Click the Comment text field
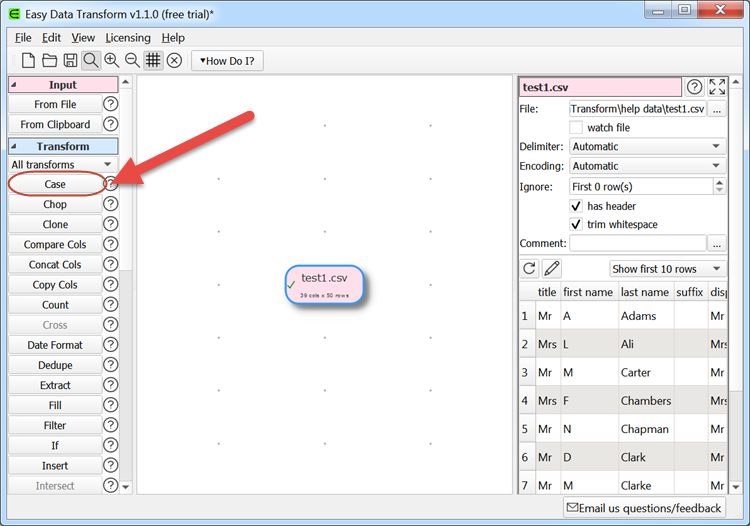 (637, 243)
